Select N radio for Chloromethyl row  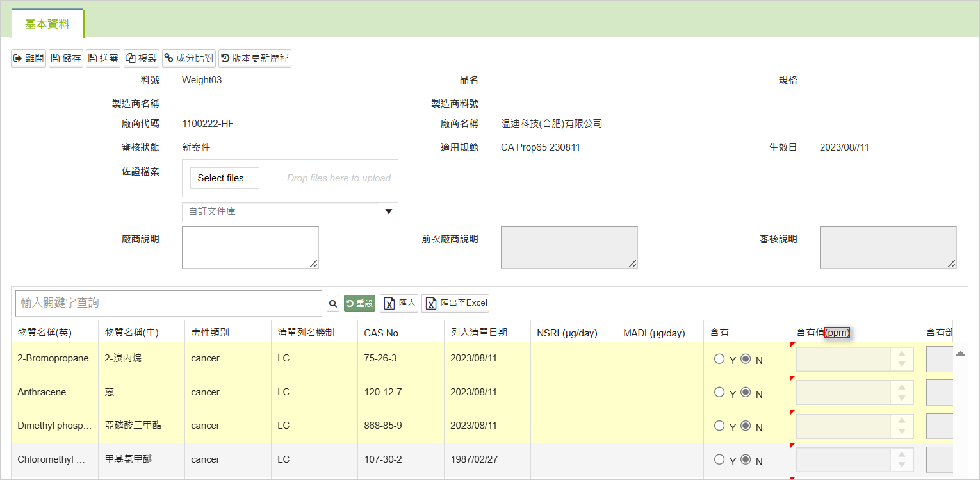coord(746,459)
